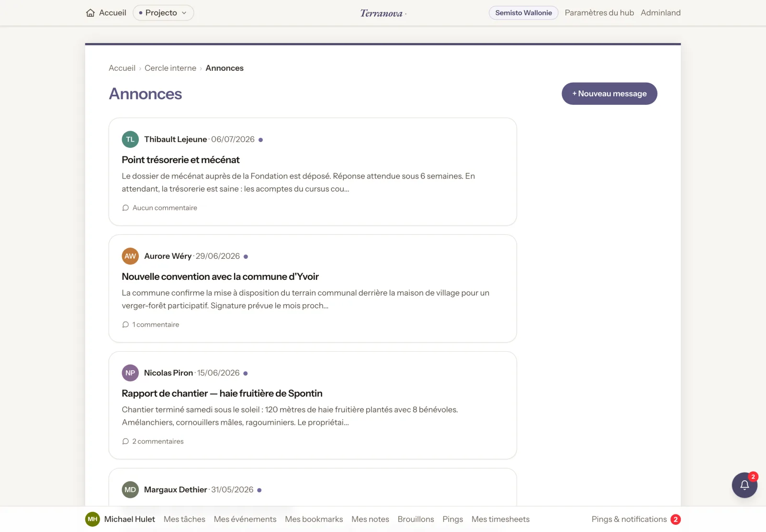Click Aurore Wéry's AW avatar
This screenshot has width=766, height=532.
(x=130, y=256)
